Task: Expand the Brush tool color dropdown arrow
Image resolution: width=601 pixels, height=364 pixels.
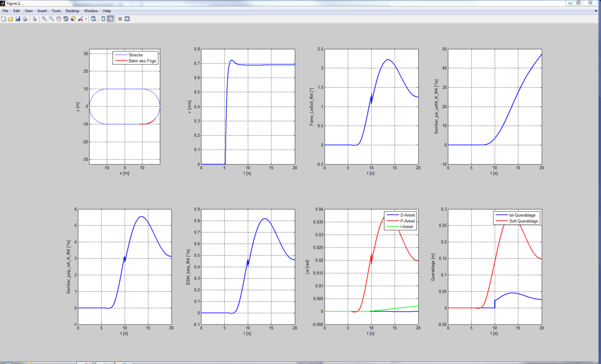Action: (86, 19)
